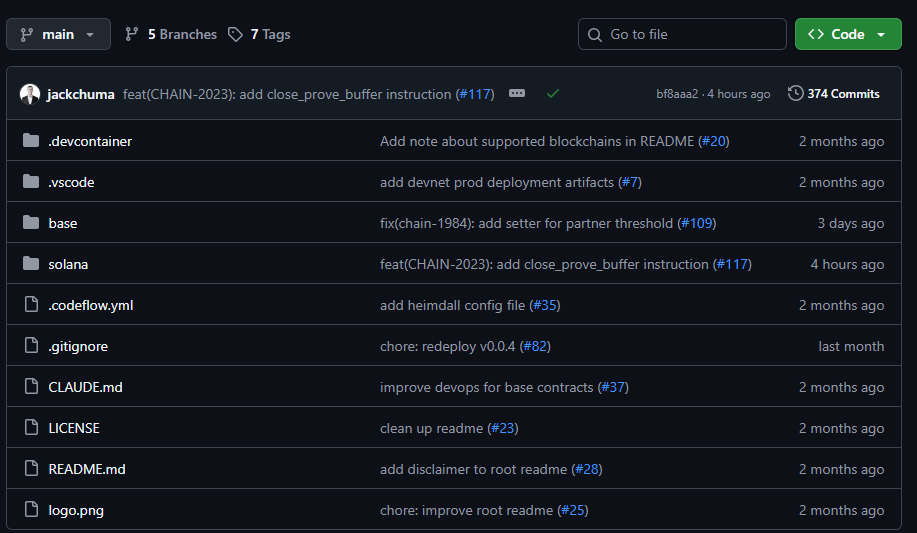The width and height of the screenshot is (917, 533).
Task: Open pull request #23 link
Action: 503,428
